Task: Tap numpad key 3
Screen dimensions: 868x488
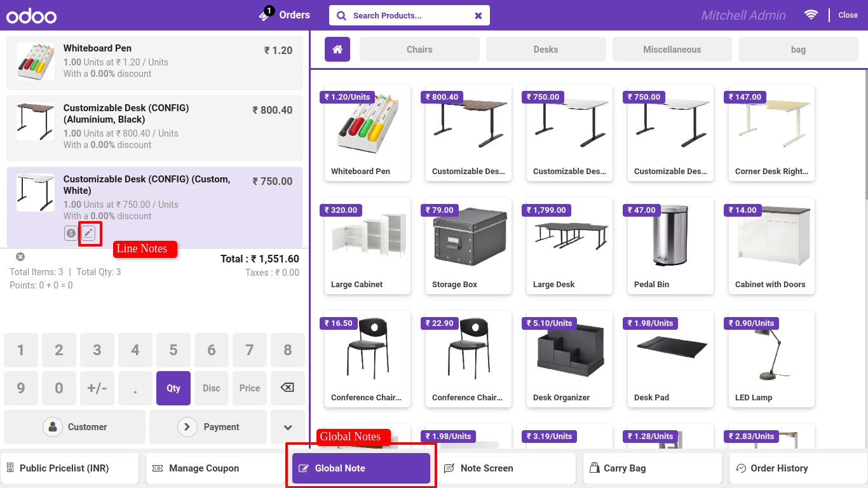Action: (97, 350)
